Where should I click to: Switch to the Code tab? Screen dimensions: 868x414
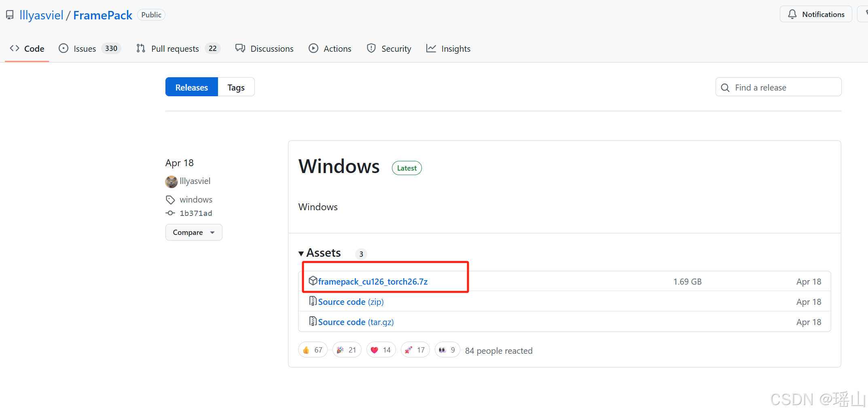[x=27, y=49]
